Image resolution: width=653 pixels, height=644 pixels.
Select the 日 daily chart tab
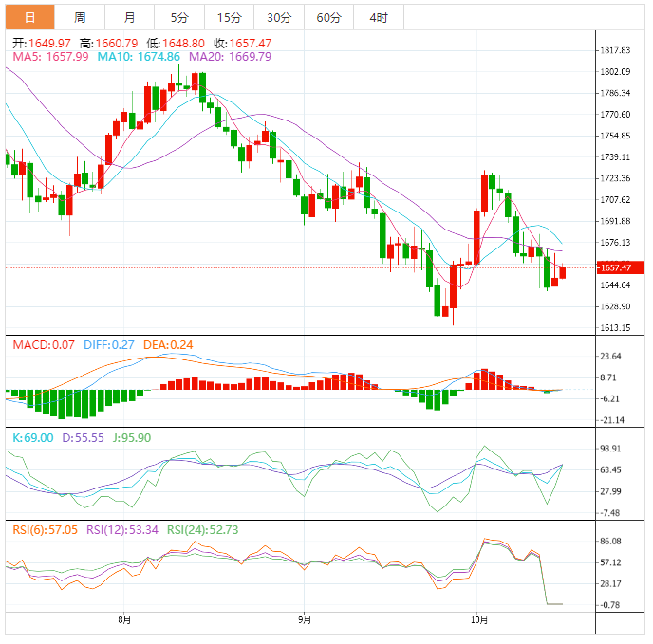[29, 17]
